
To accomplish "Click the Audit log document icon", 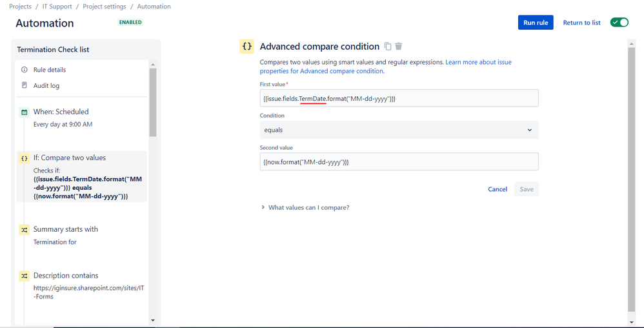I will pyautogui.click(x=25, y=85).
